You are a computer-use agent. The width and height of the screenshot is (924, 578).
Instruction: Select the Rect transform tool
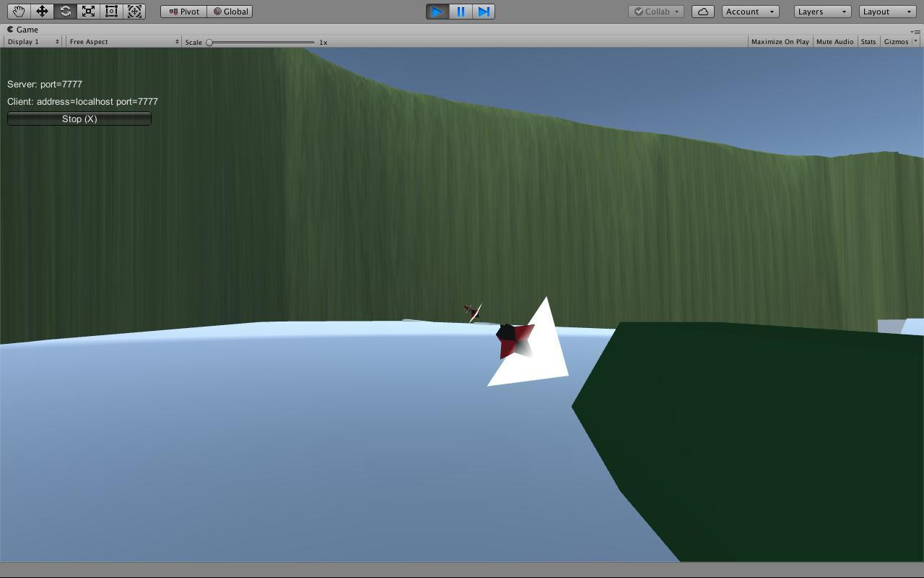(111, 12)
